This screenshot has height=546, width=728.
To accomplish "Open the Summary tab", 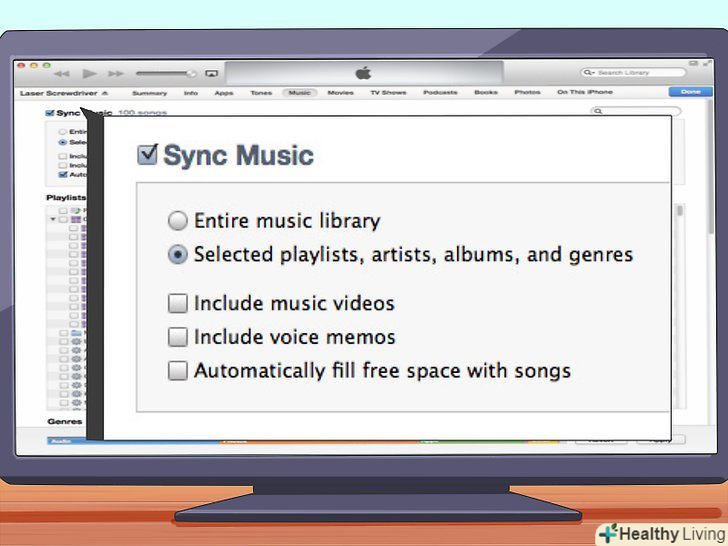I will point(150,93).
